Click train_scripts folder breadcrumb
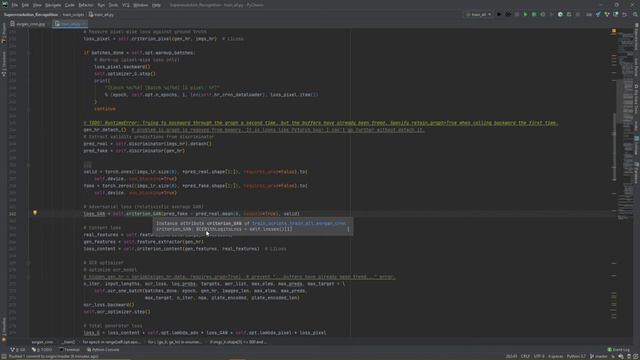Image resolution: width=640 pixels, height=360 pixels. point(73,15)
